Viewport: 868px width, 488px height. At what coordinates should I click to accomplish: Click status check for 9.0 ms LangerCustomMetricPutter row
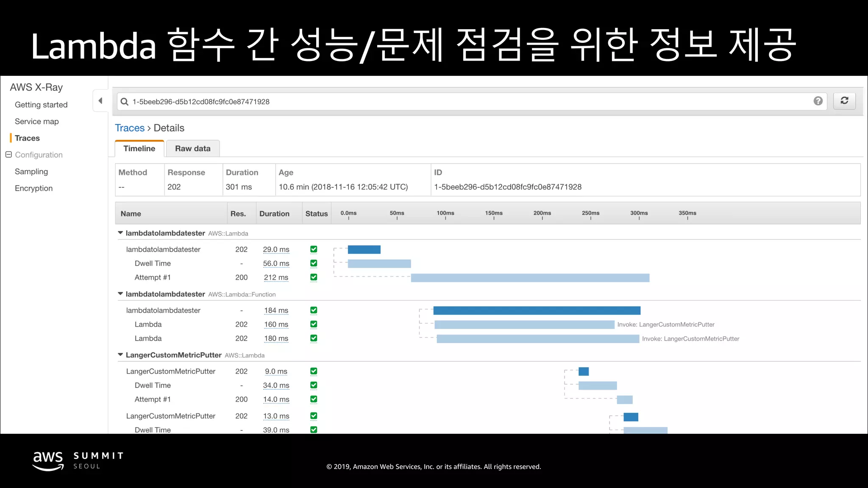click(314, 372)
